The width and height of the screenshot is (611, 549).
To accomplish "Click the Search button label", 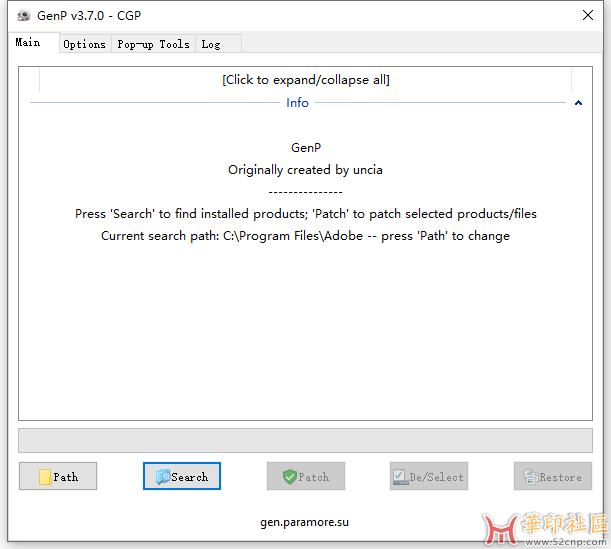I will 190,477.
